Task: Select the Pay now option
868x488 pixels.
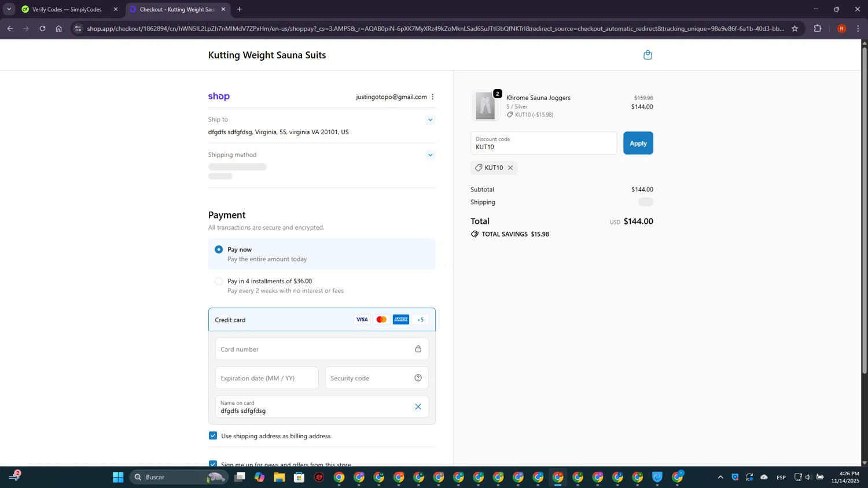Action: (219, 250)
